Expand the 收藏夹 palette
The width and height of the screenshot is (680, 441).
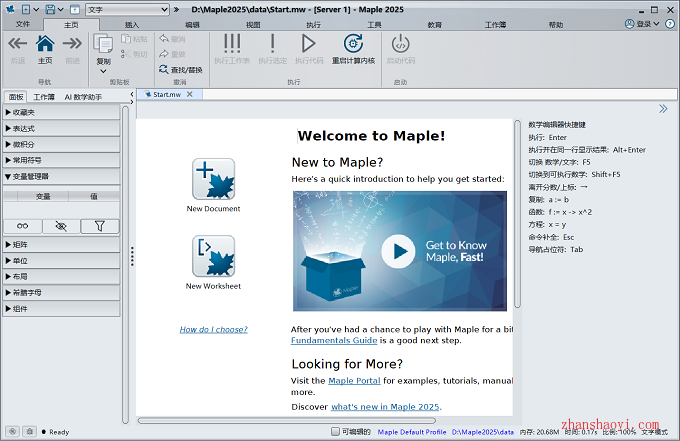pyautogui.click(x=61, y=112)
